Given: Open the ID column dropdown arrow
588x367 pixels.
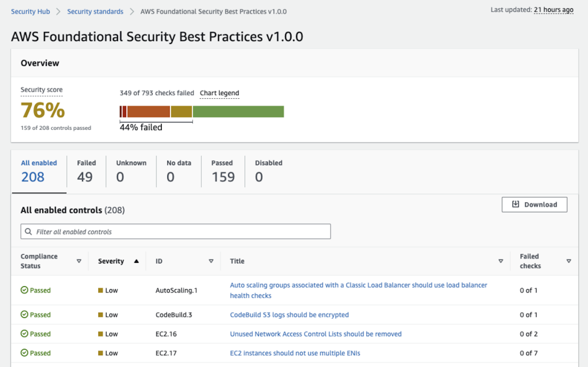Looking at the screenshot, I should [211, 261].
